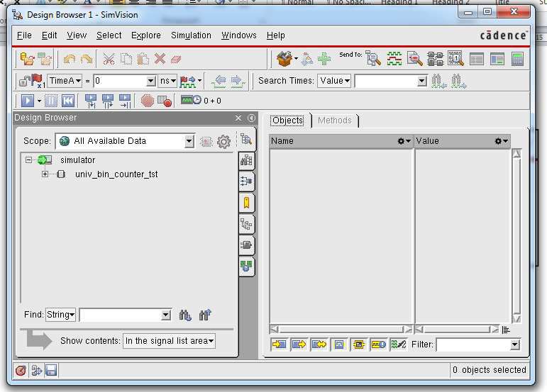Open the Filter field dropdown arrow

pyautogui.click(x=515, y=345)
